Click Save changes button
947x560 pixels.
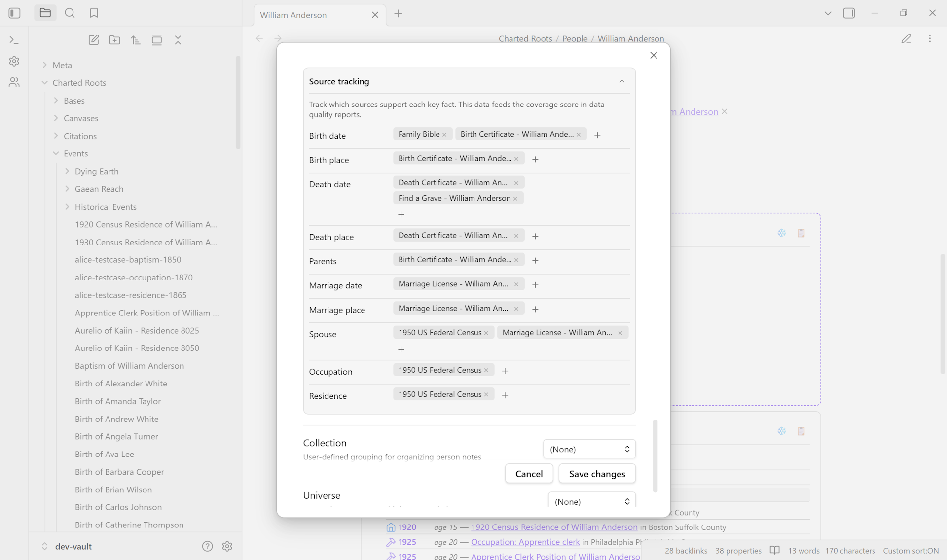597,474
